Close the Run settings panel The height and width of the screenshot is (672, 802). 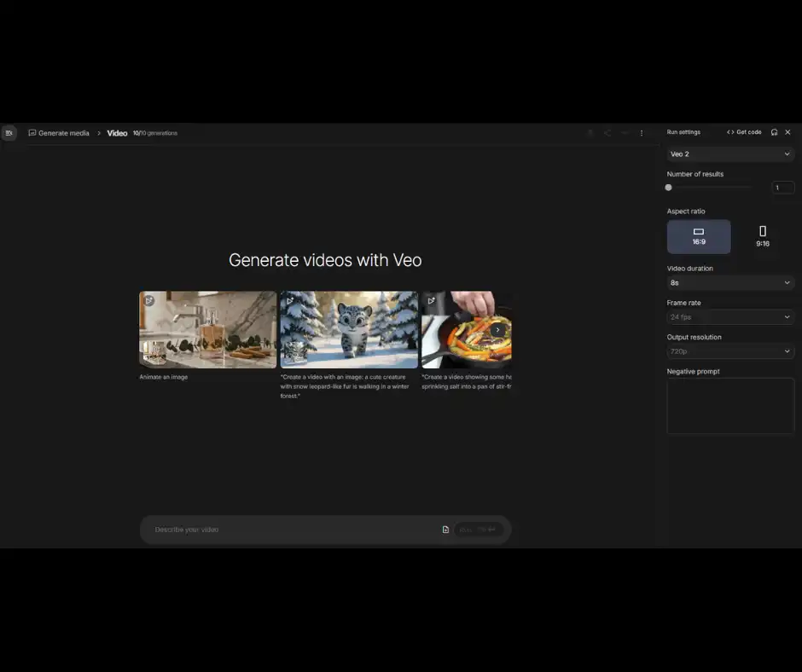tap(787, 132)
